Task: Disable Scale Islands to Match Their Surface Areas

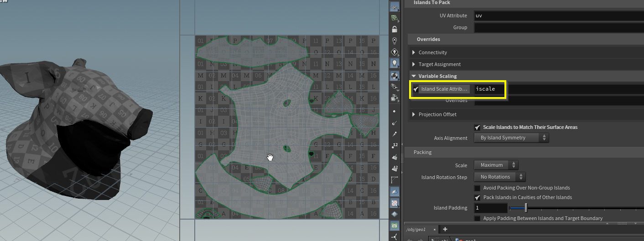Action: (x=477, y=127)
